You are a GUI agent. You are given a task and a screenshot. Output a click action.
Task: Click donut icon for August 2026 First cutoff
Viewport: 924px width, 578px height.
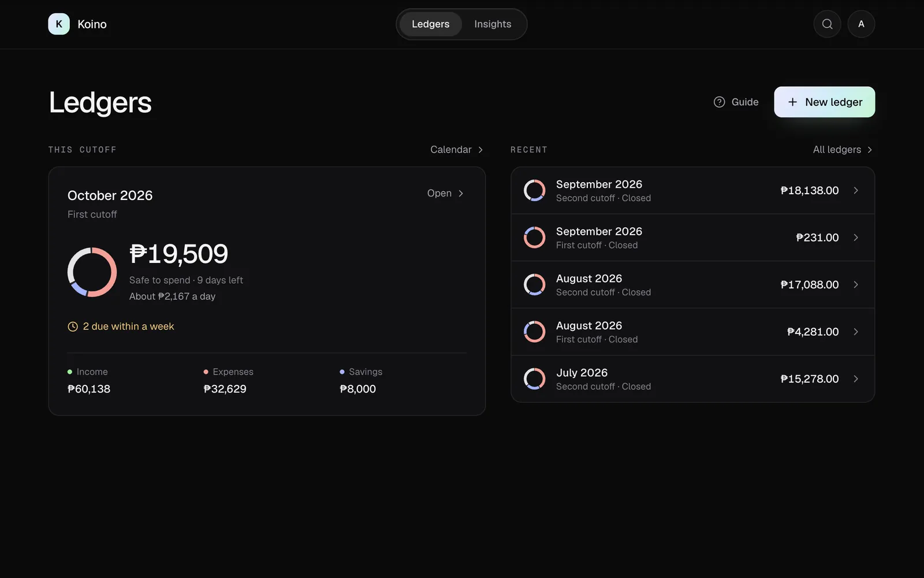pyautogui.click(x=534, y=332)
